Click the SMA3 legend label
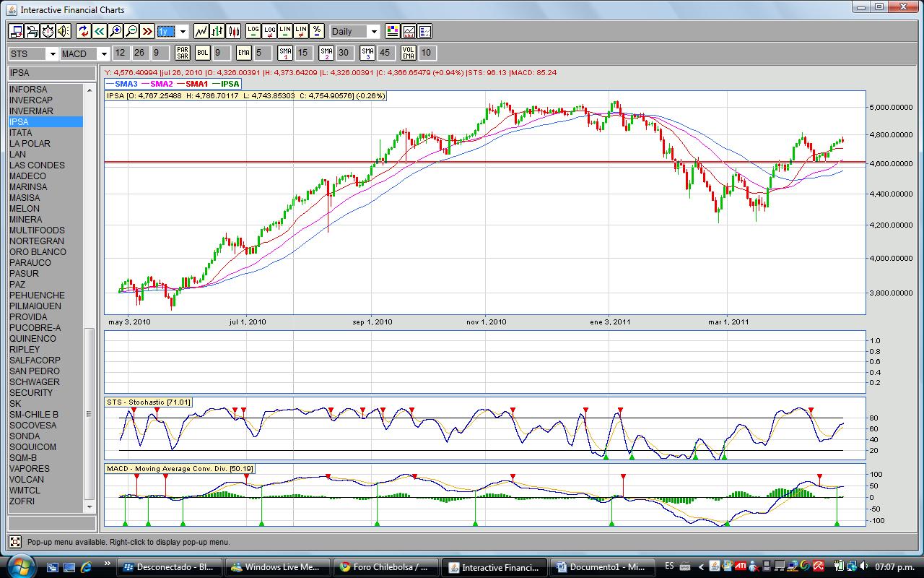Viewport: 924px width, 578px height. (121, 84)
